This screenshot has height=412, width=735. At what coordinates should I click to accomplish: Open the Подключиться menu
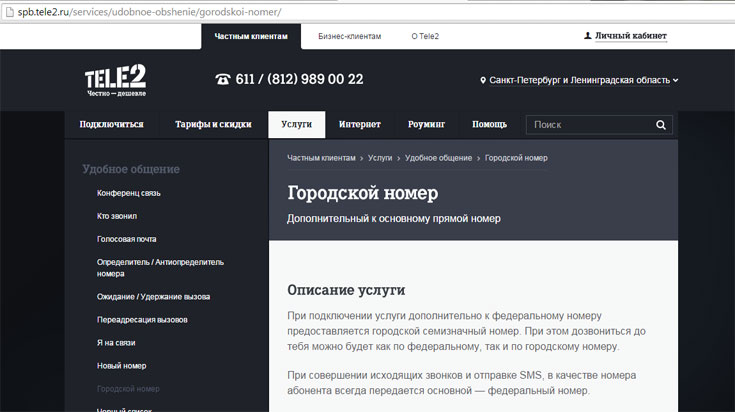[112, 125]
